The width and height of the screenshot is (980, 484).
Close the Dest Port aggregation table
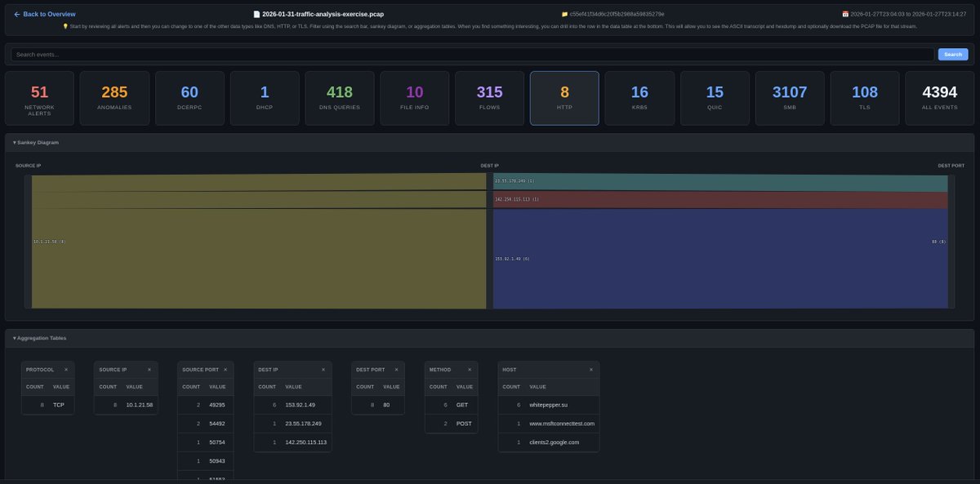point(397,370)
